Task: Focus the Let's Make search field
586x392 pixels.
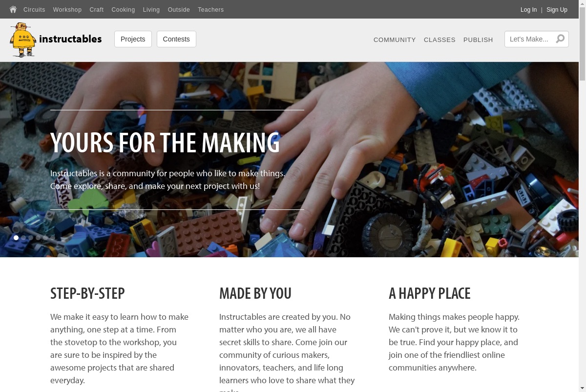Action: pos(530,39)
